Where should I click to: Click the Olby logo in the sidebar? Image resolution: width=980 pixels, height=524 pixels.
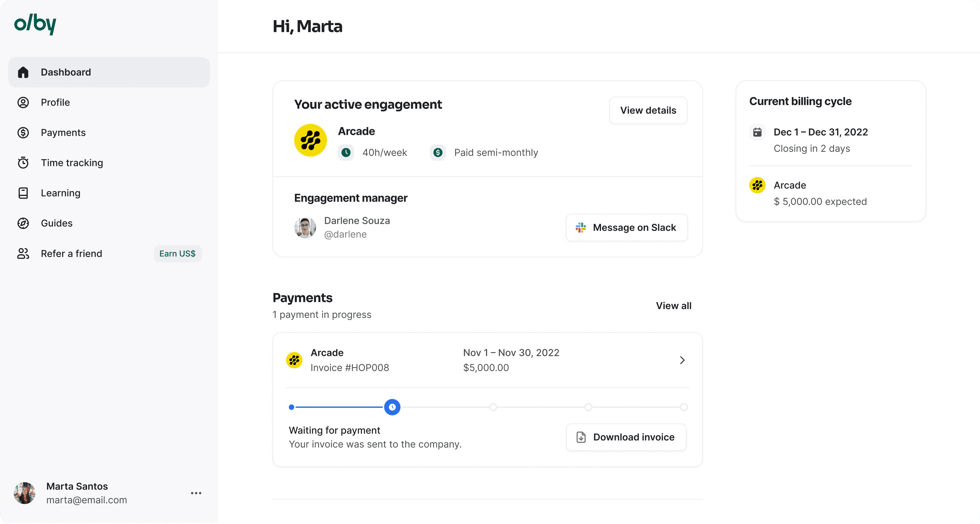[x=35, y=24]
